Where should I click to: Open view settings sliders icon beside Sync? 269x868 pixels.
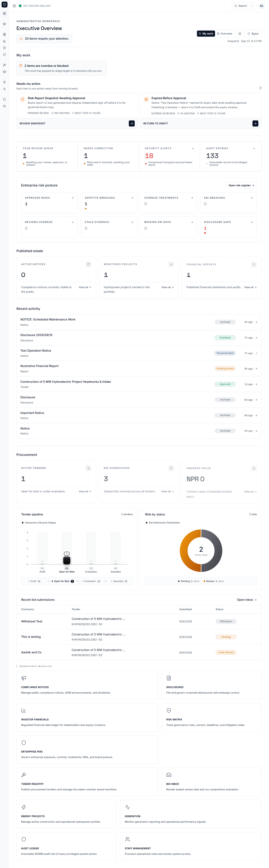pyautogui.click(x=240, y=34)
